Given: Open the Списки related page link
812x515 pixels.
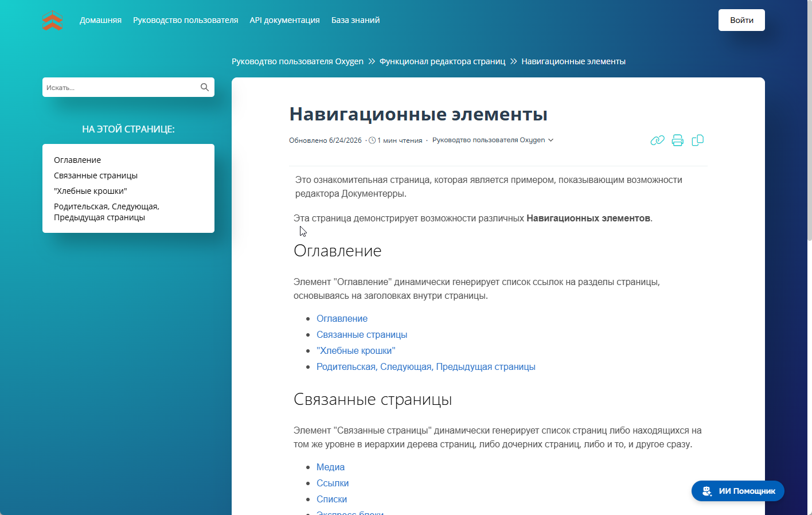Looking at the screenshot, I should click(331, 499).
